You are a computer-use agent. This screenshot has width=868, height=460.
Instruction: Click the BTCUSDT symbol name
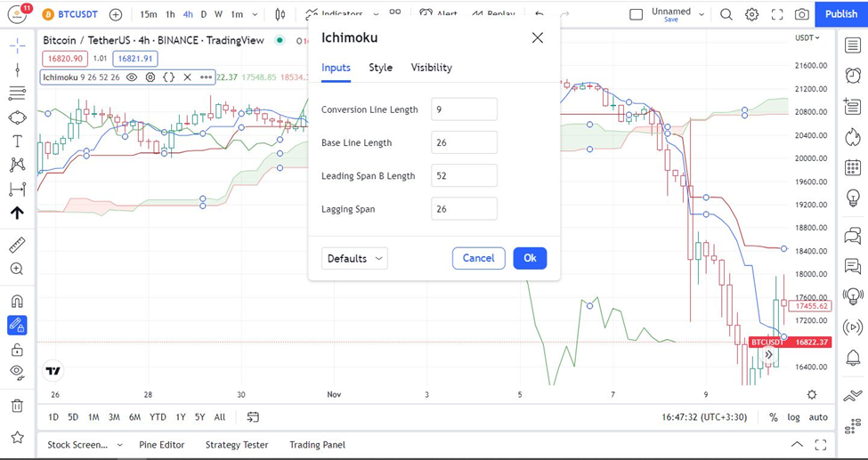[77, 14]
